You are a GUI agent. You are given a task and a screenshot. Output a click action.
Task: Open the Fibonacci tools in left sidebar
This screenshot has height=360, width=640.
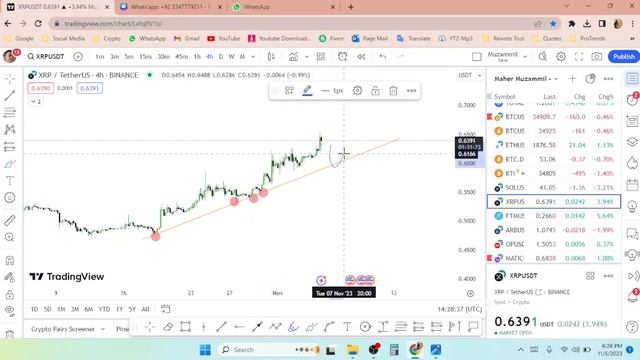click(x=10, y=112)
